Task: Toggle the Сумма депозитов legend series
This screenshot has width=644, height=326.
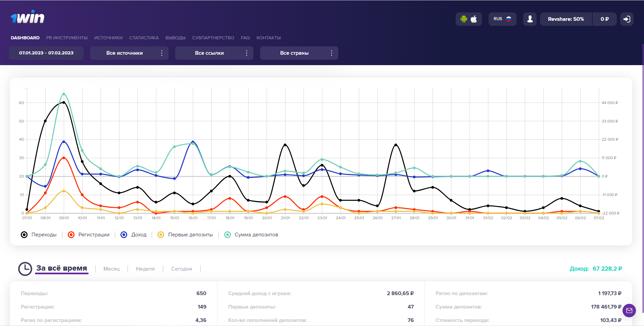Action: 251,235
